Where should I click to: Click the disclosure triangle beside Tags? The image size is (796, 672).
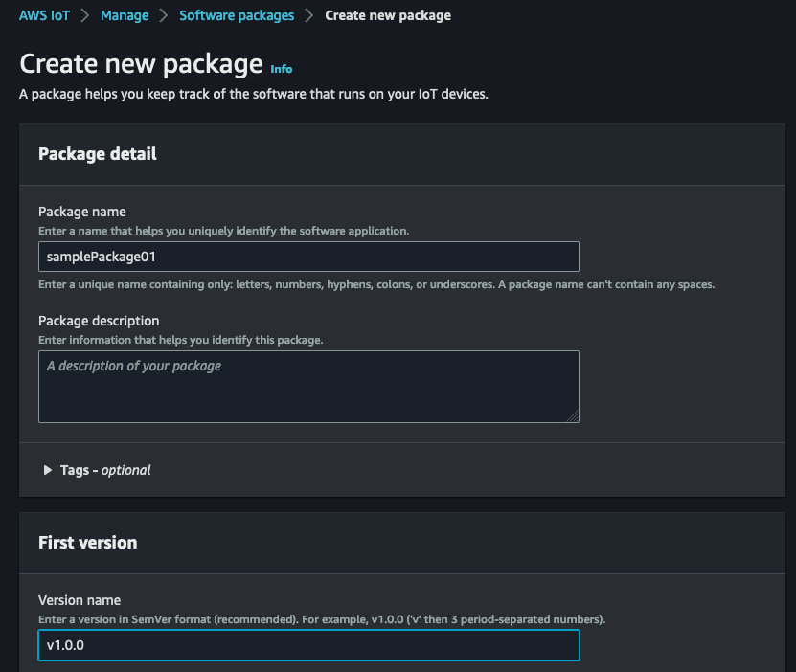tap(46, 470)
